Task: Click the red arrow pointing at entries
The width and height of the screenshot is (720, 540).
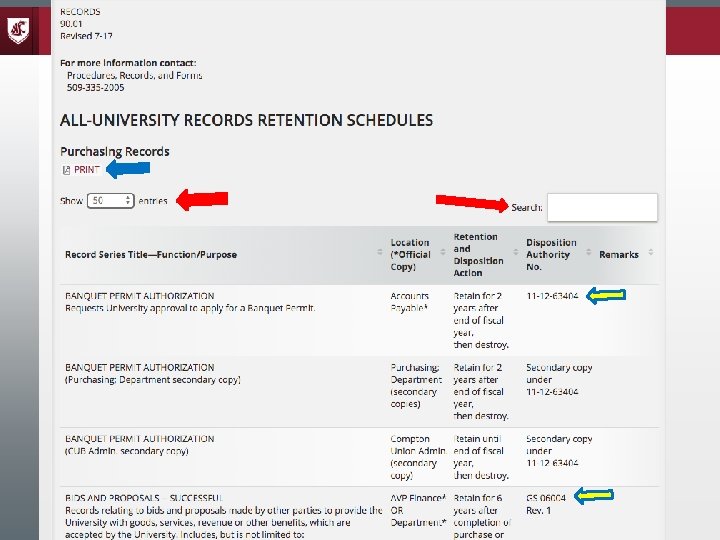Action: (202, 199)
